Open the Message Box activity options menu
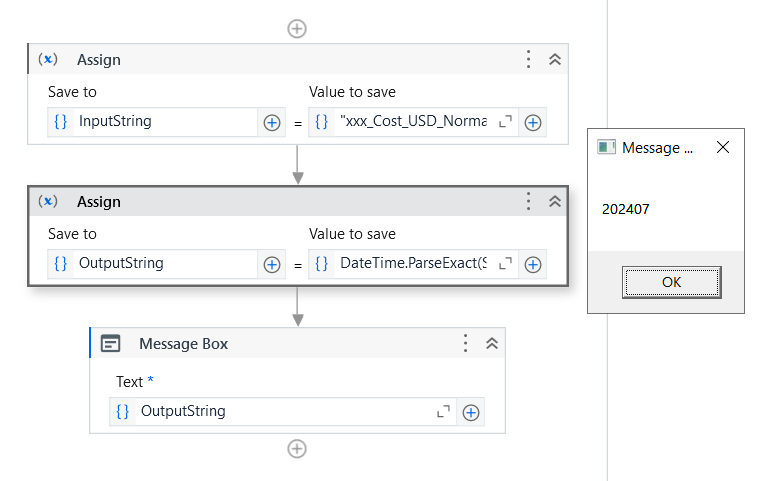771x481 pixels. (x=465, y=344)
